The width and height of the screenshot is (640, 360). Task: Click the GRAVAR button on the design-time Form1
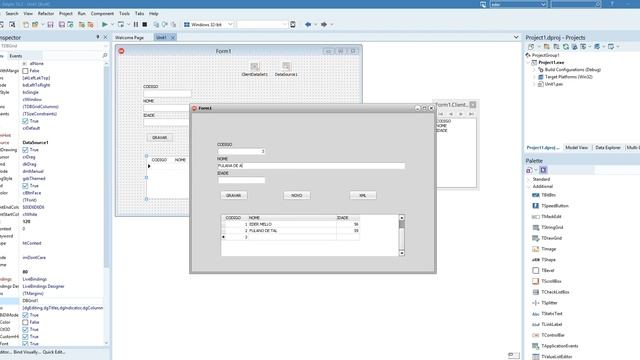pyautogui.click(x=160, y=138)
